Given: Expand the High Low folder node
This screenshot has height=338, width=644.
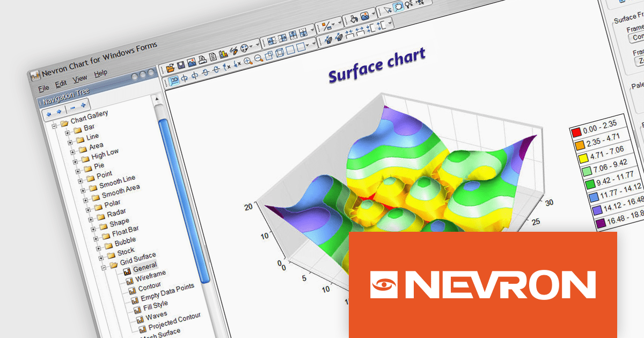Looking at the screenshot, I should tap(75, 161).
